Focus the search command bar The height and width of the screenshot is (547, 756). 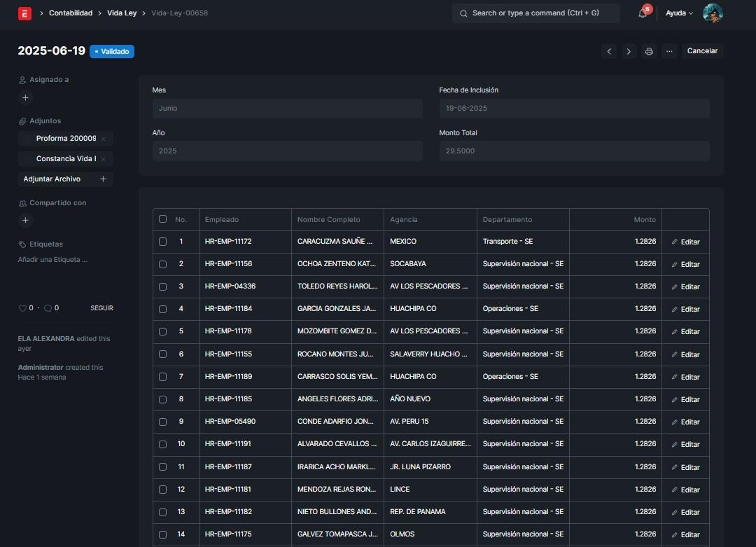click(535, 13)
